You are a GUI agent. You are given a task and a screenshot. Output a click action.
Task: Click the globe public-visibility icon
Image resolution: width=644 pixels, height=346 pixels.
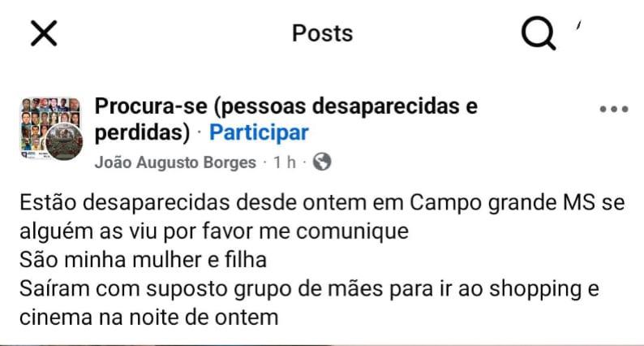(x=322, y=162)
